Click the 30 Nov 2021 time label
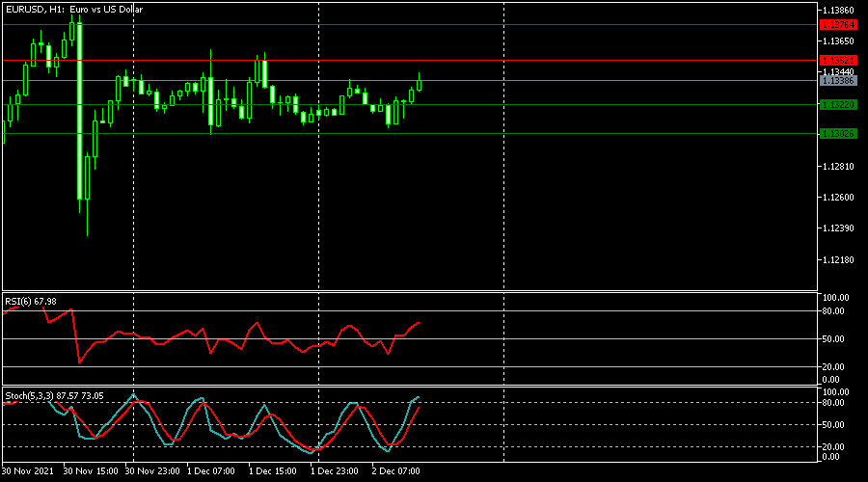 (x=28, y=471)
